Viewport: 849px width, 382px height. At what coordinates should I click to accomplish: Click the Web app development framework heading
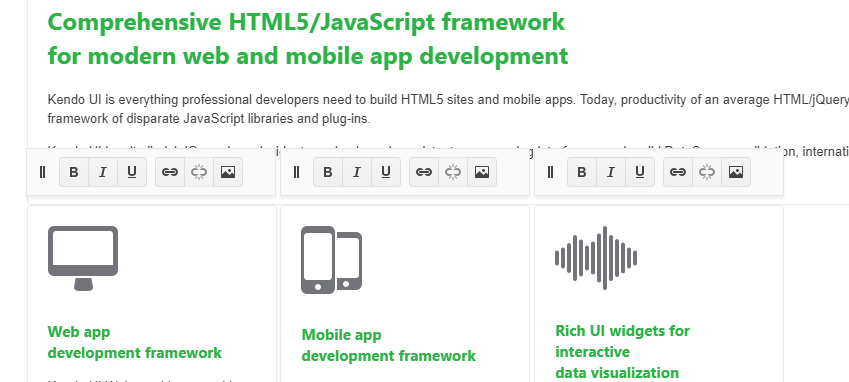pyautogui.click(x=135, y=342)
